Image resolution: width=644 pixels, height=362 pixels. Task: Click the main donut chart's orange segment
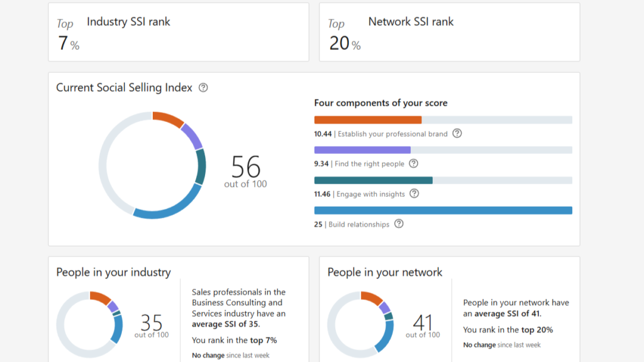168,118
